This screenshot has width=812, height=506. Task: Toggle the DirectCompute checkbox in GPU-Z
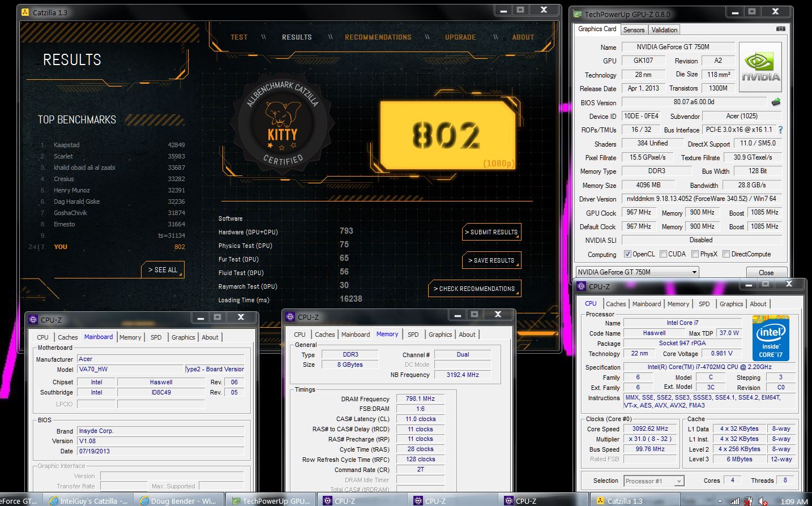coord(726,254)
